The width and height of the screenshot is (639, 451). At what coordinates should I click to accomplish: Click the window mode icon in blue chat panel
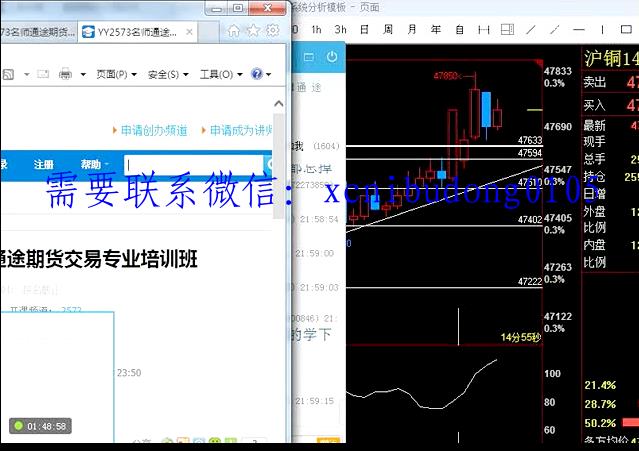tap(308, 57)
